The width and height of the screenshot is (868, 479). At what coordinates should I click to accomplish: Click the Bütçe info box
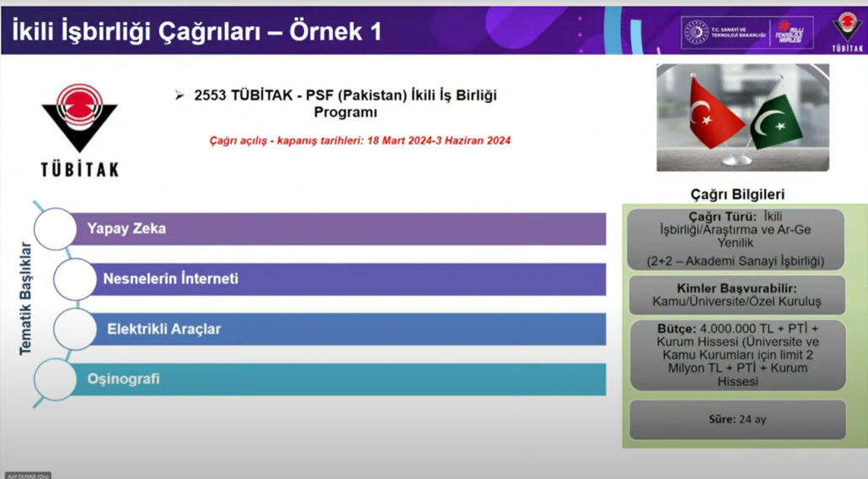coord(737,355)
